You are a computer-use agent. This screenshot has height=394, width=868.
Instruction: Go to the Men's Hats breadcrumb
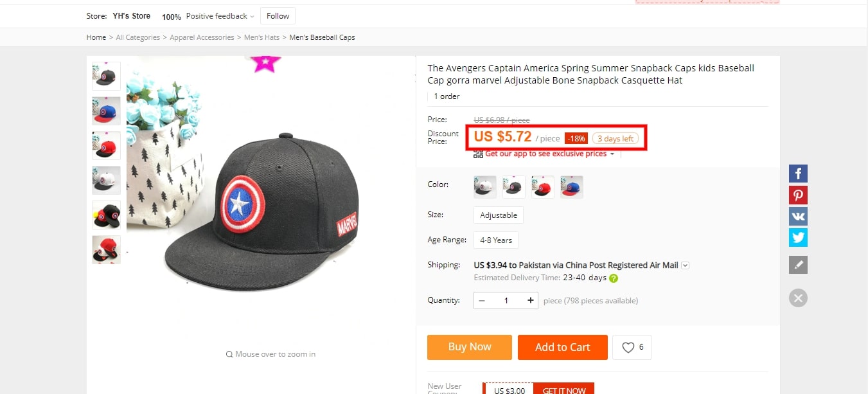click(x=261, y=37)
